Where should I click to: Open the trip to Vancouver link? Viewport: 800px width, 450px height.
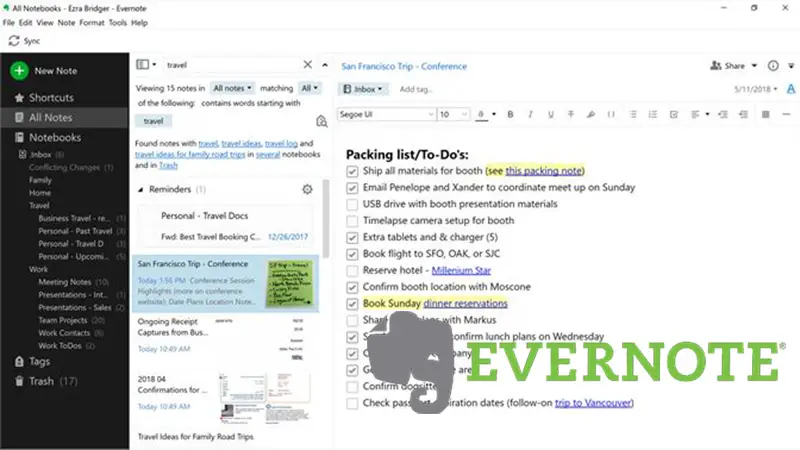[x=593, y=403]
